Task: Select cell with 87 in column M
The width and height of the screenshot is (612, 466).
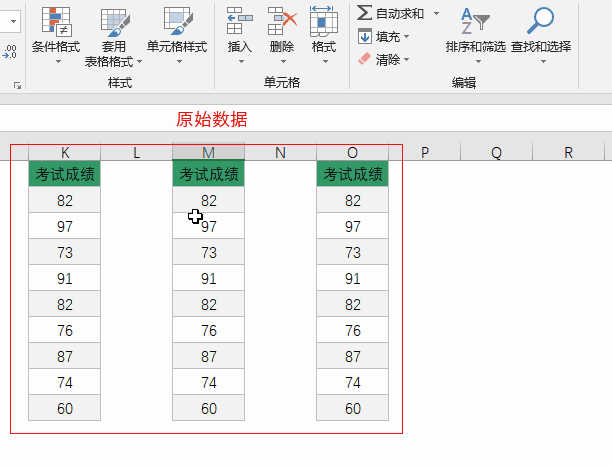Action: click(x=208, y=356)
